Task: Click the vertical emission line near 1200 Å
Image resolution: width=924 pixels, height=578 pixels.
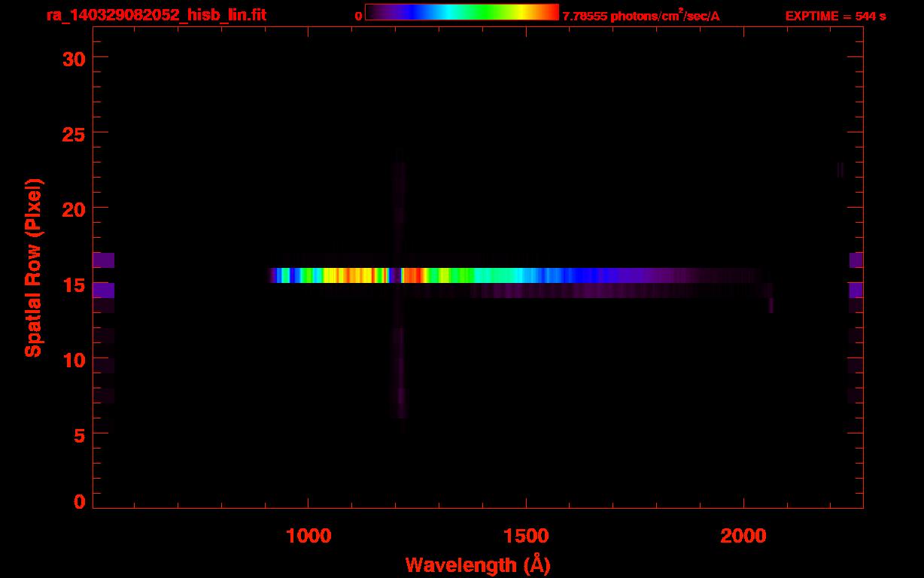Action: [x=400, y=290]
